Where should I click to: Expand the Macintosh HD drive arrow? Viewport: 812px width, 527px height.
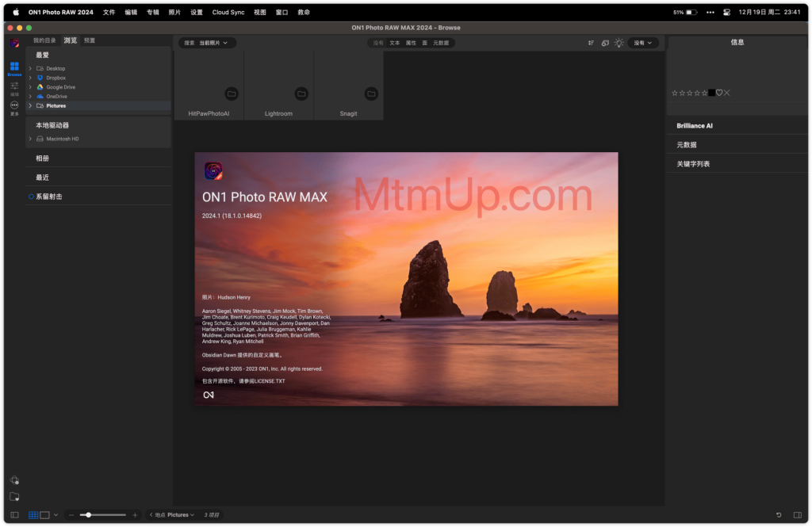coord(30,139)
